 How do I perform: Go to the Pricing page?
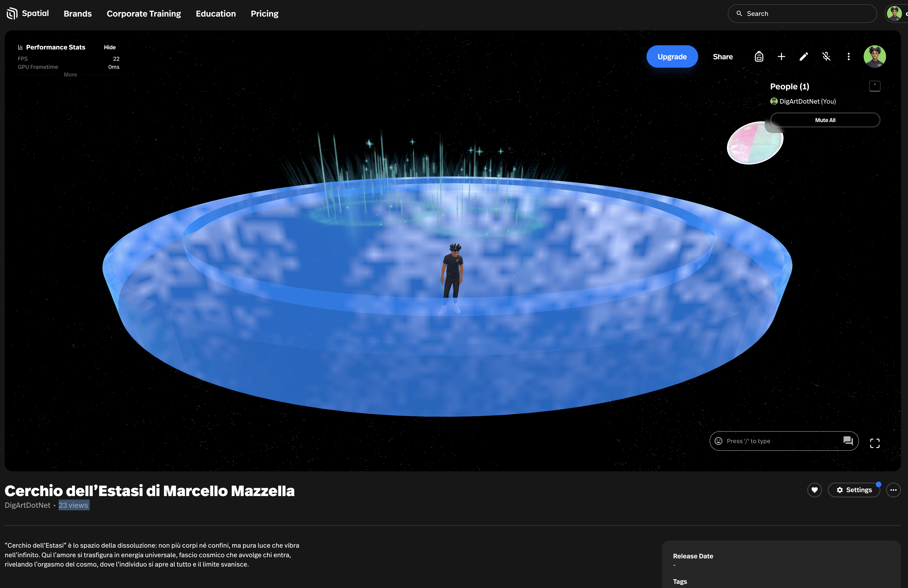pos(264,14)
